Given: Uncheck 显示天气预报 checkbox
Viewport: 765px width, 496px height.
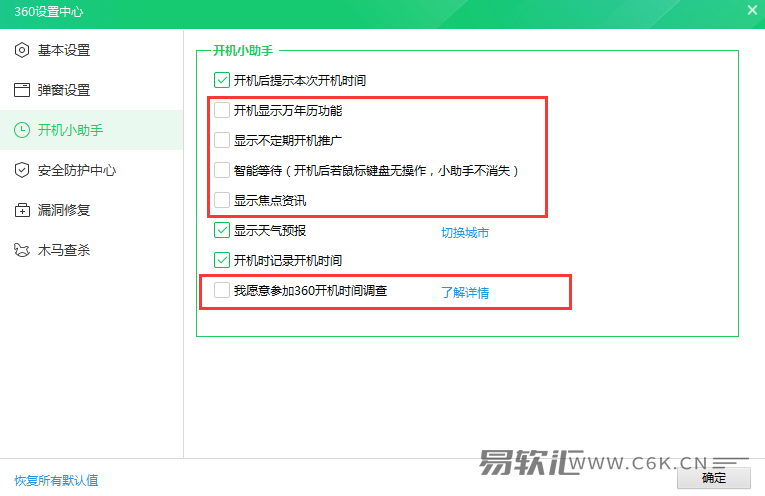Looking at the screenshot, I should coord(222,230).
